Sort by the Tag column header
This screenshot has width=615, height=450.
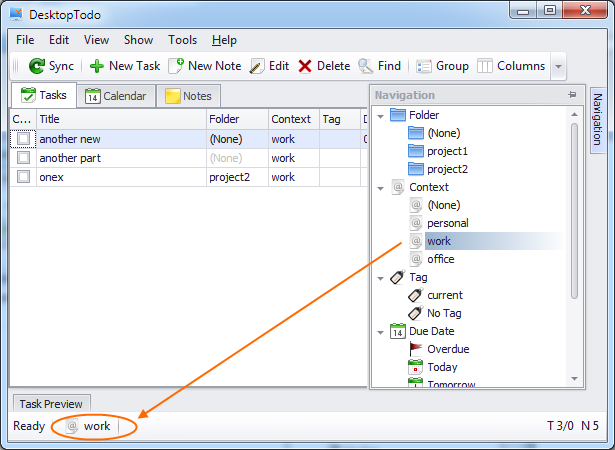[x=340, y=119]
